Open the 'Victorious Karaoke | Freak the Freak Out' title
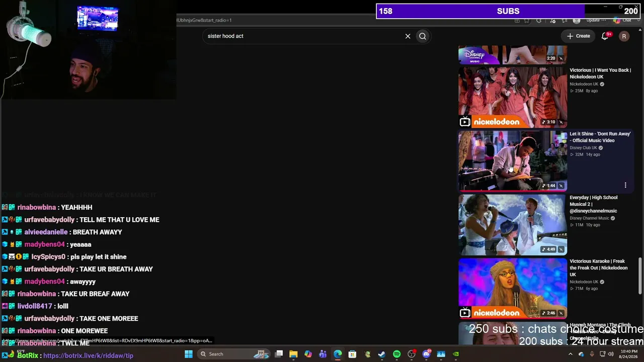The height and width of the screenshot is (362, 644). coord(599,268)
